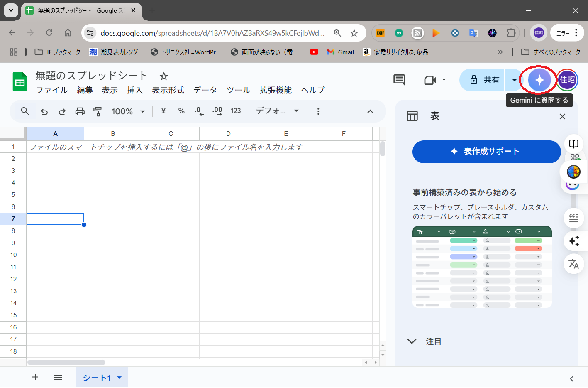Open the すべてのブックマーク folder
Screen dimensions: 588x388
(x=551, y=52)
